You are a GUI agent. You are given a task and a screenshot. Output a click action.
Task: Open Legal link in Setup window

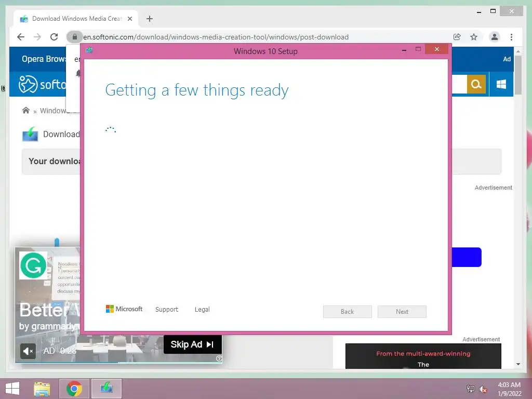pyautogui.click(x=202, y=310)
